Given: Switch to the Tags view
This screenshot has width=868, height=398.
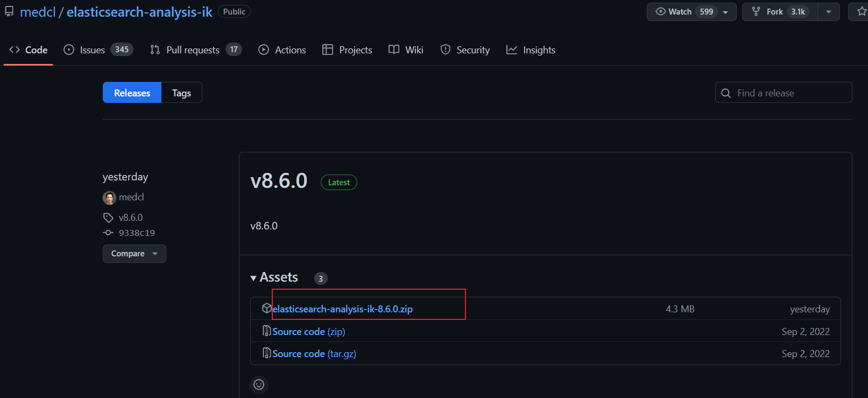Looking at the screenshot, I should point(181,93).
